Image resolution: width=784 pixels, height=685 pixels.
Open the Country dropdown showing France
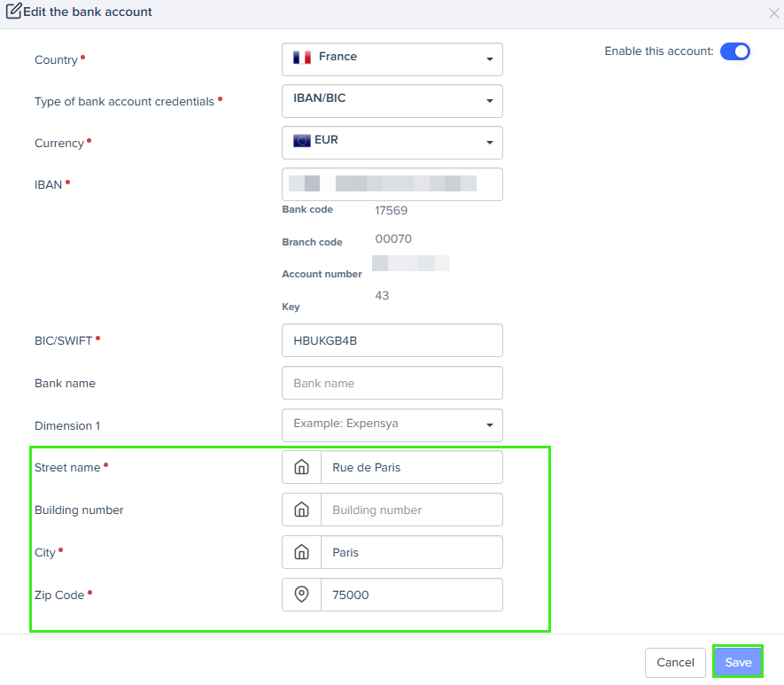click(x=392, y=59)
